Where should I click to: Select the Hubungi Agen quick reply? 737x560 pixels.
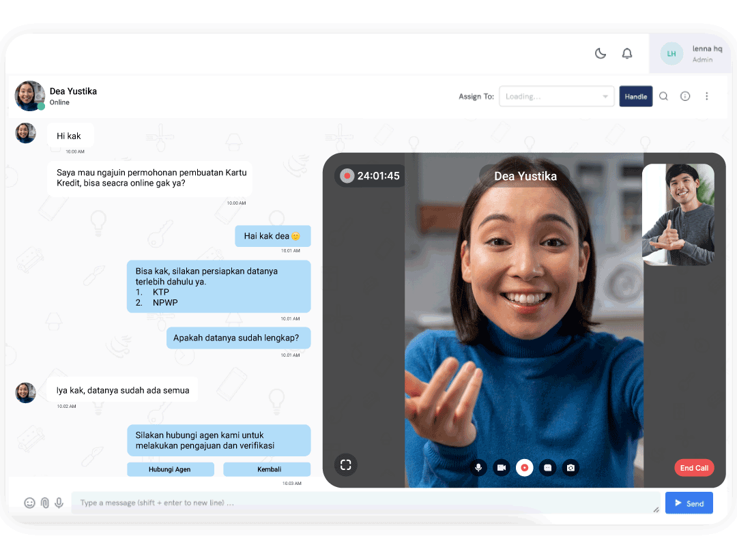(x=170, y=469)
